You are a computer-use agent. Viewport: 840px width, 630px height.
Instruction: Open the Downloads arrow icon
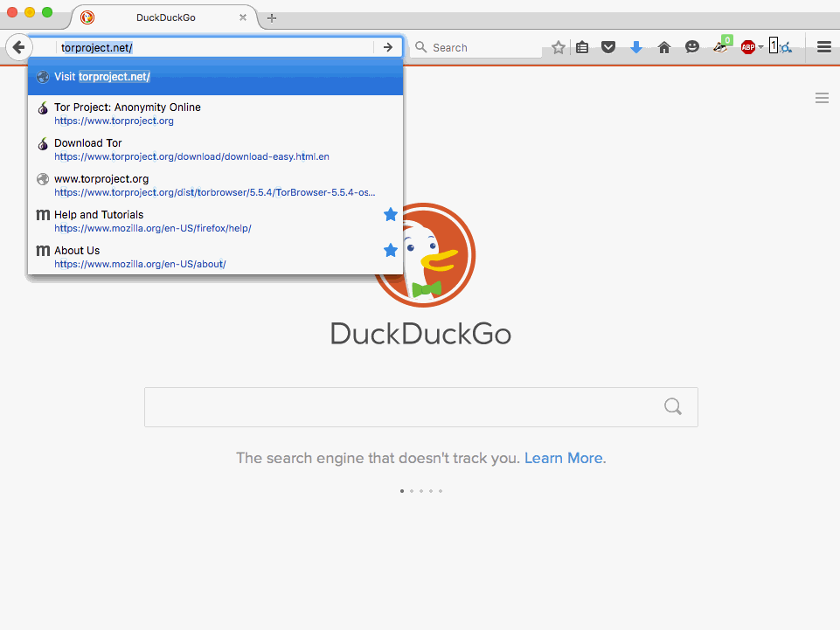635,48
